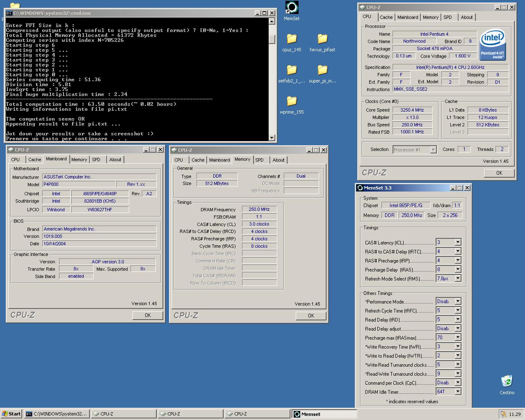
Task: Click OK in the CPU-Z Mainboard window
Action: pos(148,315)
